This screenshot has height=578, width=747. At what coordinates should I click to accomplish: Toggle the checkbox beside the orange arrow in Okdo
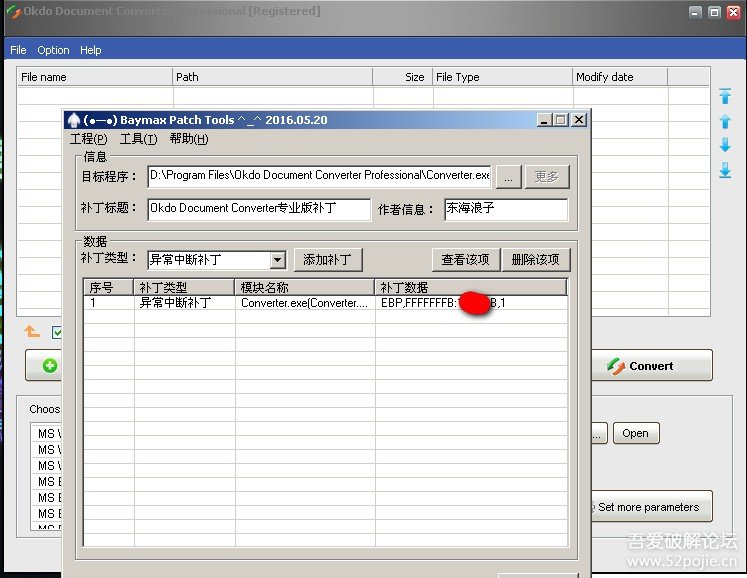coord(57,332)
